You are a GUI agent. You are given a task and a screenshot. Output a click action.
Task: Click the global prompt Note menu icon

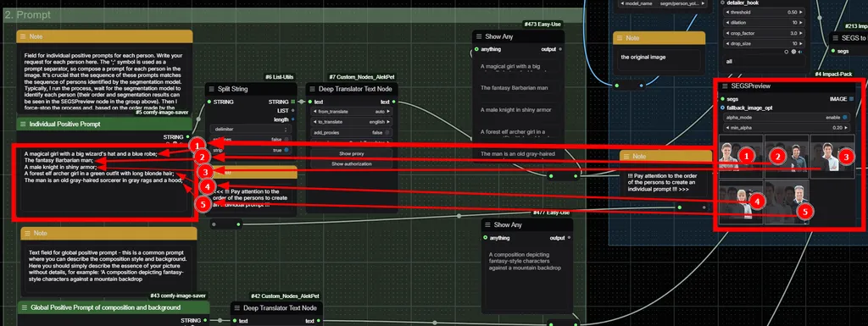click(x=27, y=233)
